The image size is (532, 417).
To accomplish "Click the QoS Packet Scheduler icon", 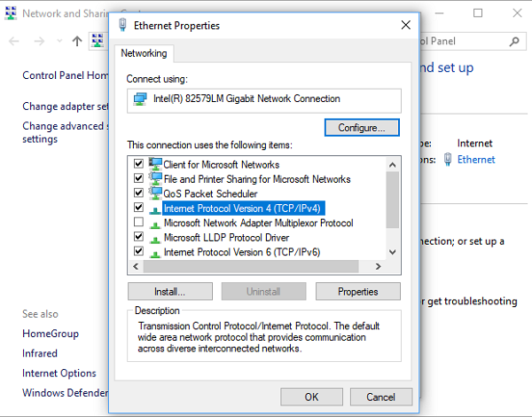I will pyautogui.click(x=156, y=193).
